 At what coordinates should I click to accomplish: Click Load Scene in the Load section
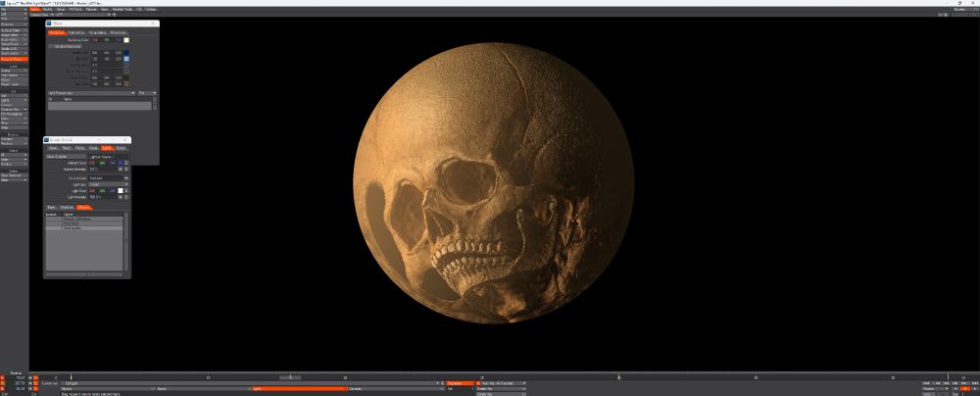tap(14, 71)
